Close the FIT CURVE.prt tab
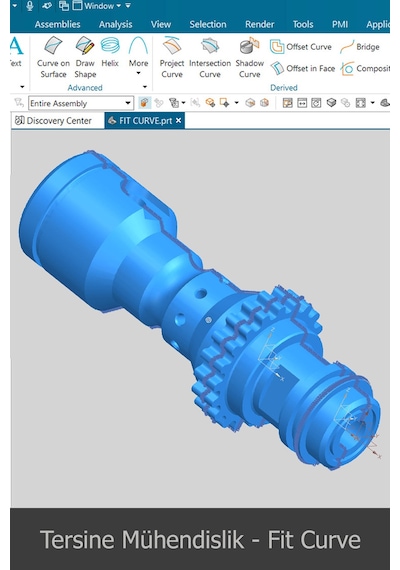400x570 pixels. point(179,121)
